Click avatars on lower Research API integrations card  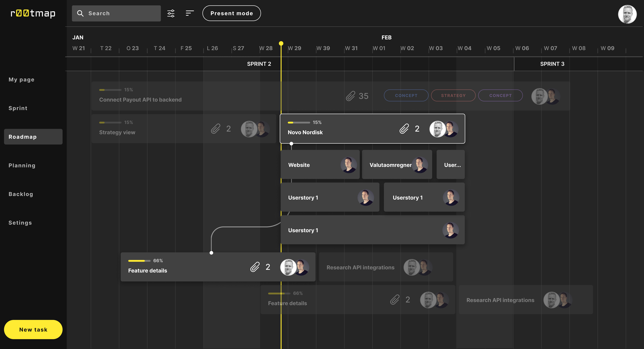click(x=558, y=300)
